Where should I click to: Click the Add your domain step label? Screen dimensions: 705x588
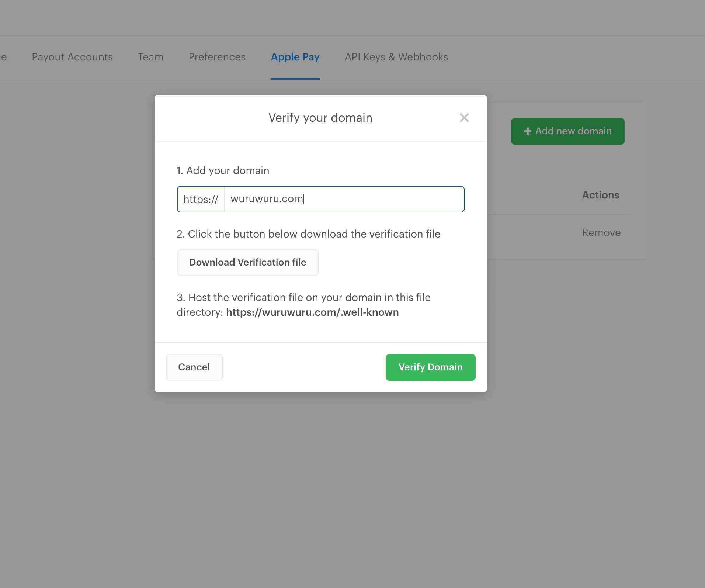(x=223, y=170)
